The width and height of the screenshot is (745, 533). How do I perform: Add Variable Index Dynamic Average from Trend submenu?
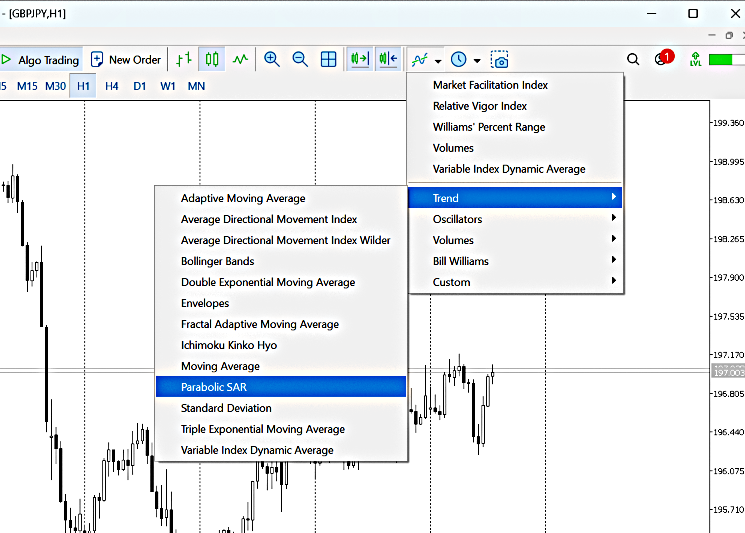pos(281,450)
